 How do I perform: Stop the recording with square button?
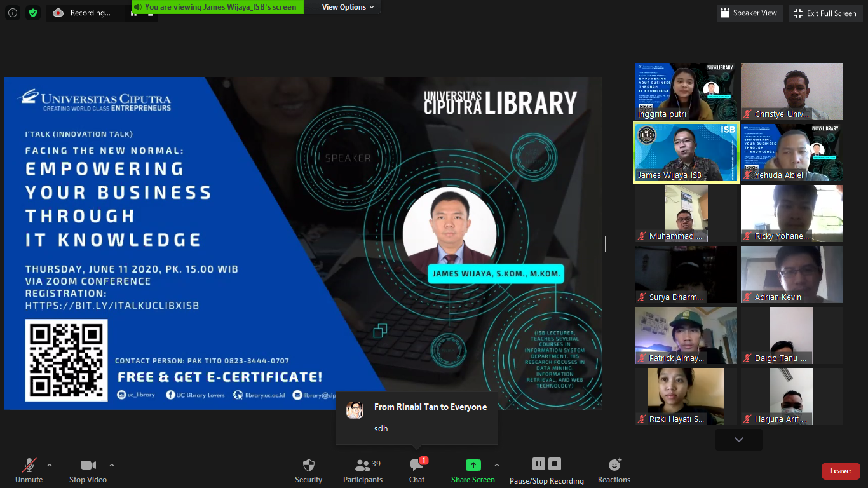[555, 464]
